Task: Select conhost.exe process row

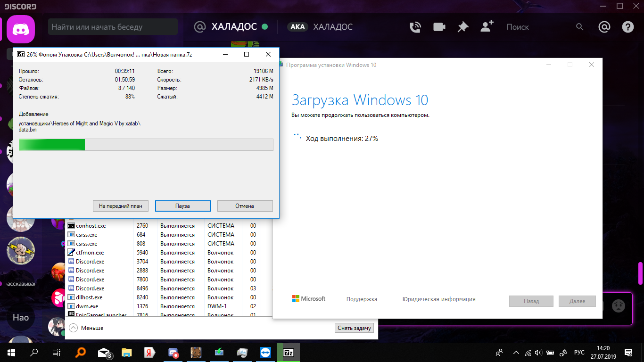Action: pyautogui.click(x=163, y=226)
